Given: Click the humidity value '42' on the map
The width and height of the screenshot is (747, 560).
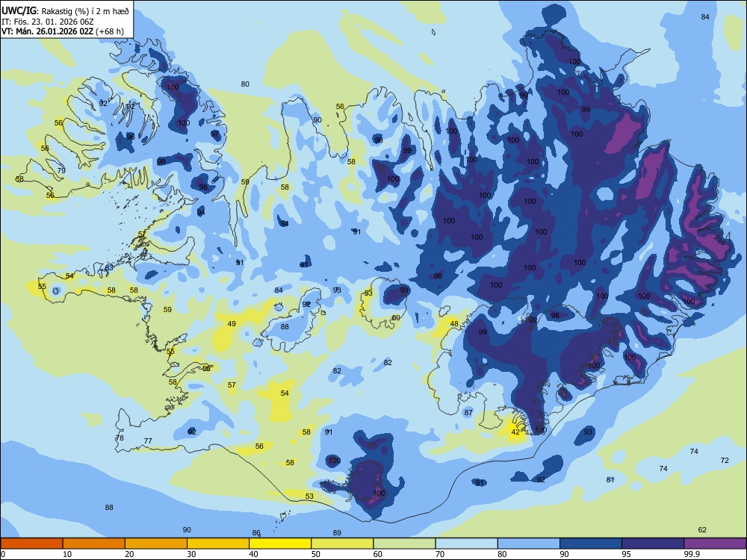Looking at the screenshot, I should coord(515,432).
